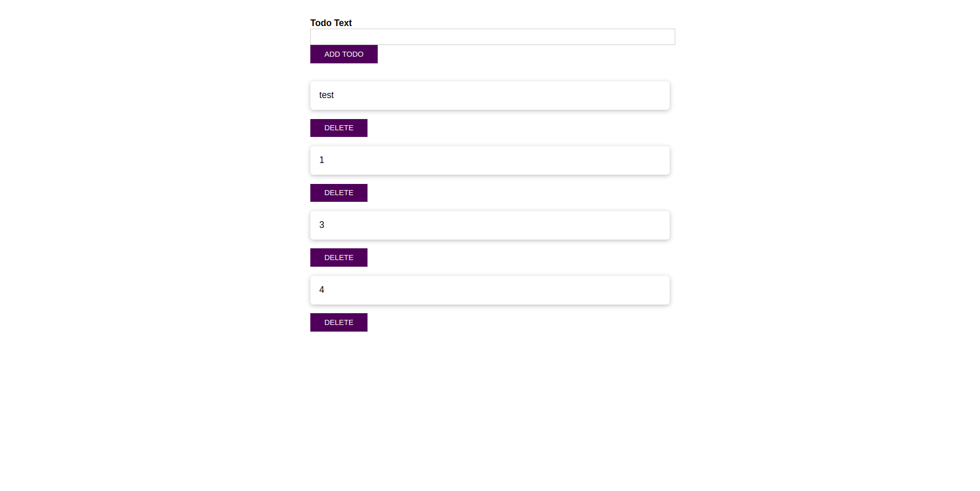Focus the empty text box below Todo Text

pos(492,37)
